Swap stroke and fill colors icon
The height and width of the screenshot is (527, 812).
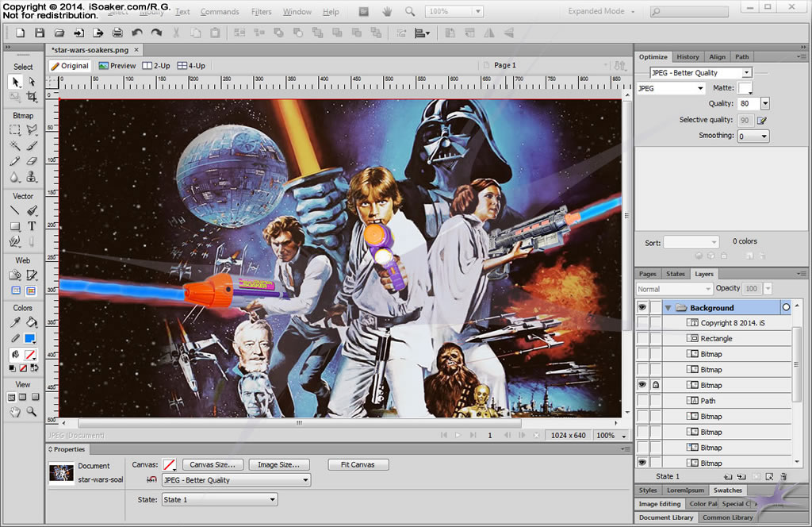point(34,368)
